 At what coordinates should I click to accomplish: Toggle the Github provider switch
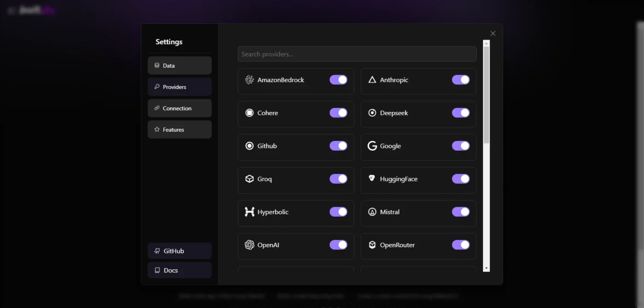(338, 146)
